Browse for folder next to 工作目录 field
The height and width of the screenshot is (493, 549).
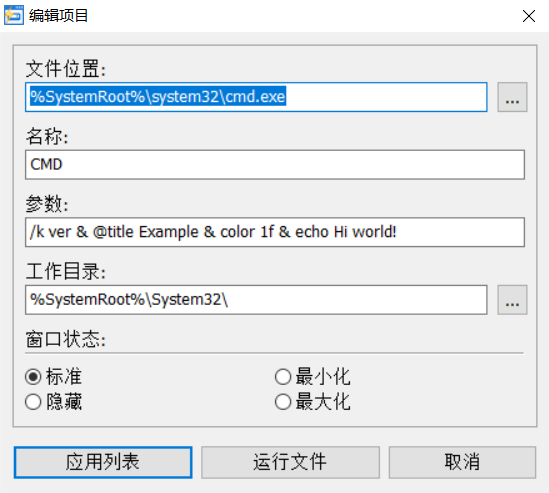(512, 300)
